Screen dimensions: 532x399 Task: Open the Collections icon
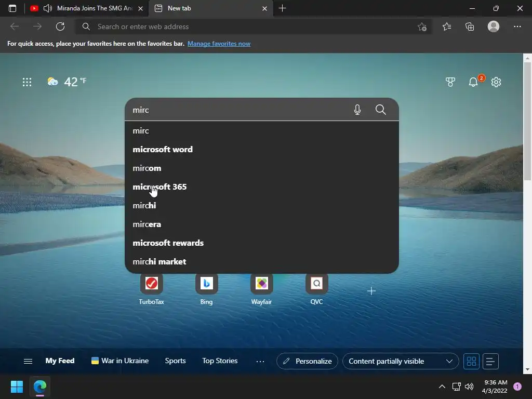470,26
